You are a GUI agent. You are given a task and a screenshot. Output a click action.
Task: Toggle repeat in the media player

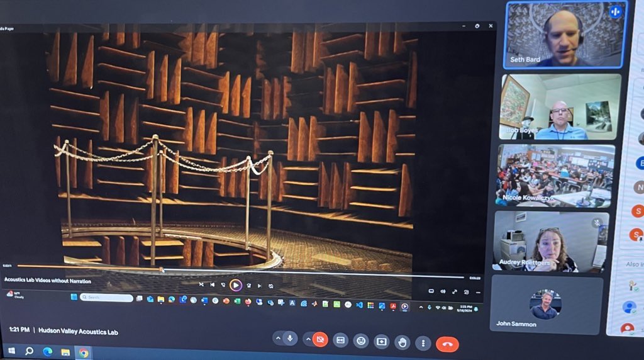(271, 286)
